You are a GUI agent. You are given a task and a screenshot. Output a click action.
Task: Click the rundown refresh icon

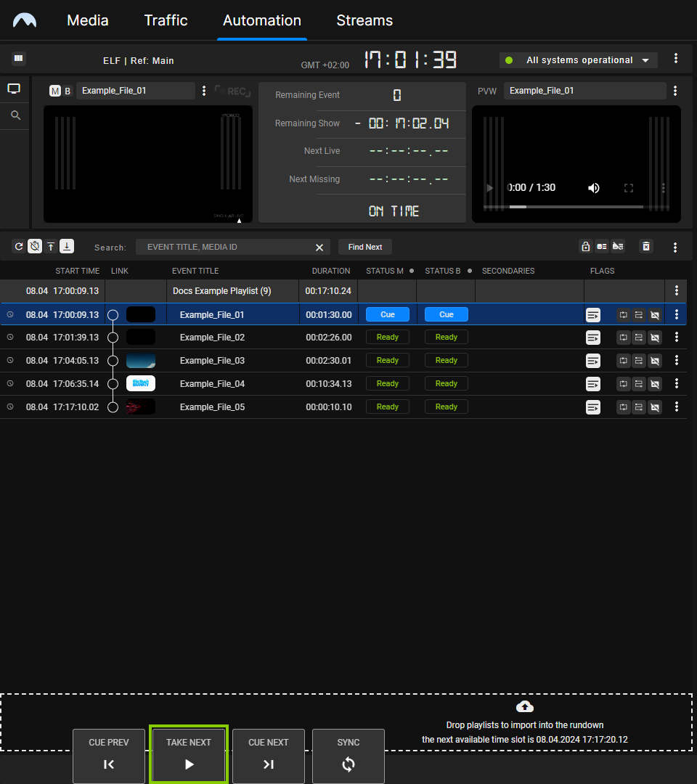19,247
